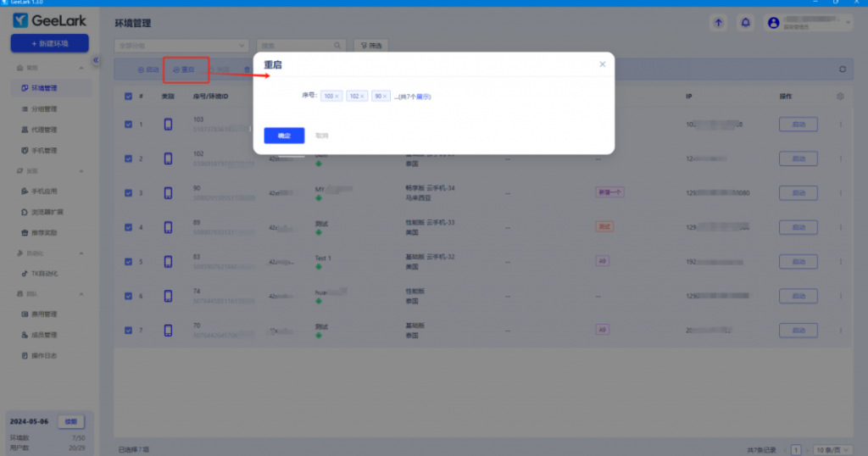Remove tag 103 from the restart list
The height and width of the screenshot is (456, 868).
click(337, 97)
